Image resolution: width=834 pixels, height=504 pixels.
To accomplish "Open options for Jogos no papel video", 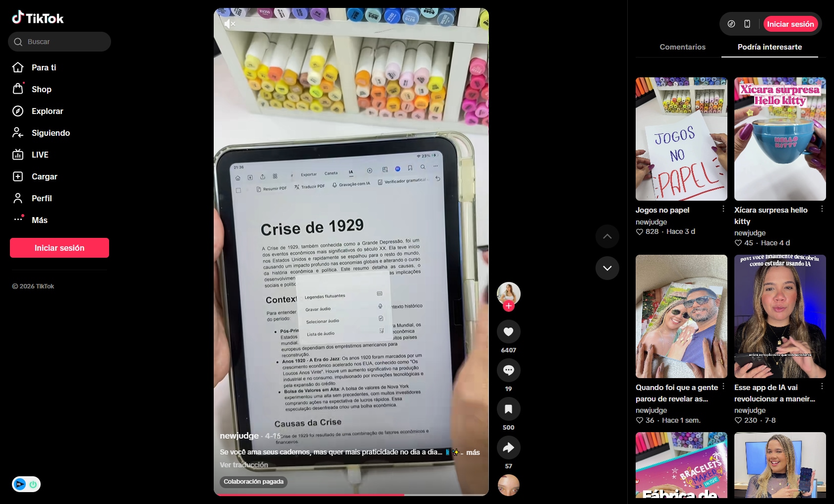I will [723, 209].
